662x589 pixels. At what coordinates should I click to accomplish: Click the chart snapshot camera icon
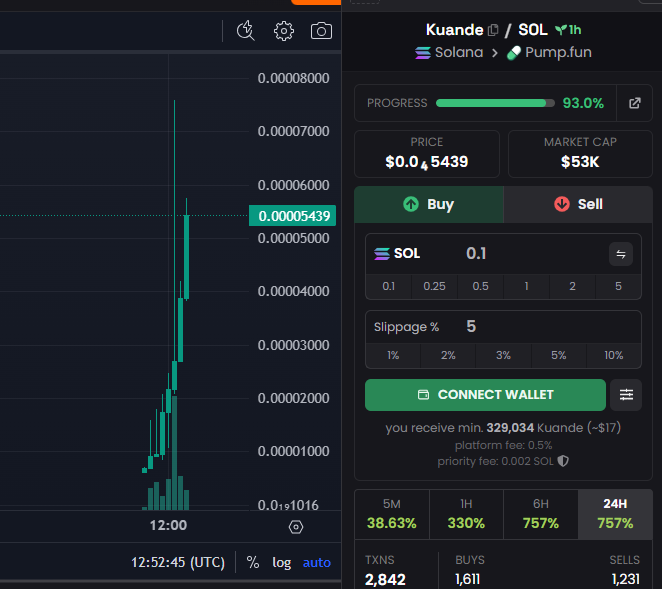tap(321, 31)
